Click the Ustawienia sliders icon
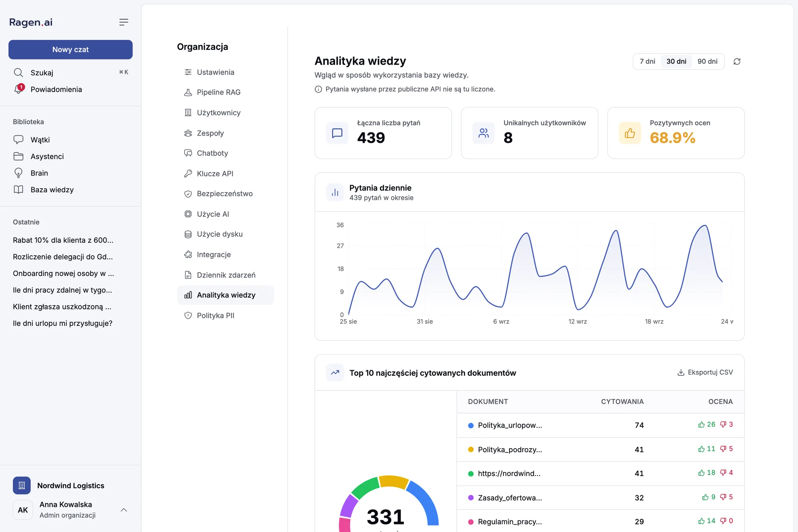798x532 pixels. coord(188,72)
